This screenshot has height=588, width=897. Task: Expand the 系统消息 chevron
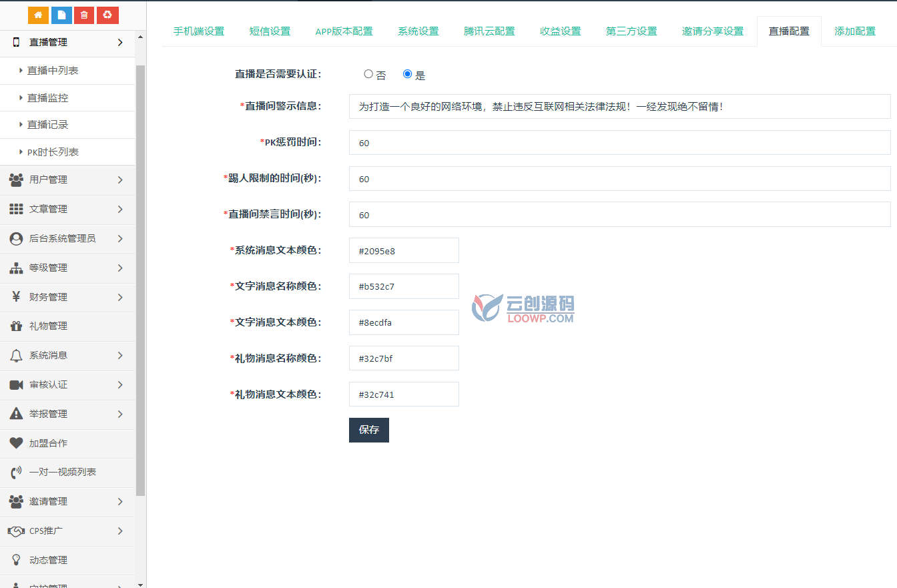120,355
